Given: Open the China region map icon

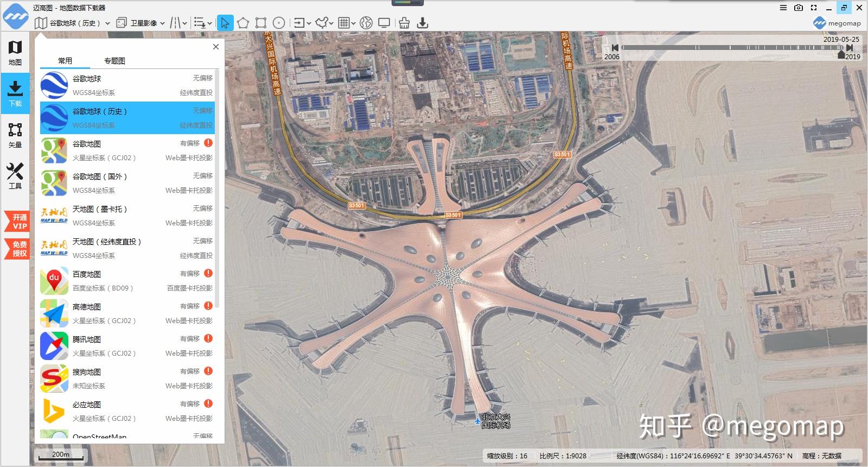Looking at the screenshot, I should click(323, 23).
